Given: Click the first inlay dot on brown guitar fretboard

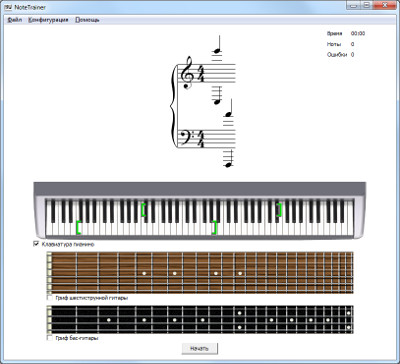Looking at the screenshot, I should 144,273.
